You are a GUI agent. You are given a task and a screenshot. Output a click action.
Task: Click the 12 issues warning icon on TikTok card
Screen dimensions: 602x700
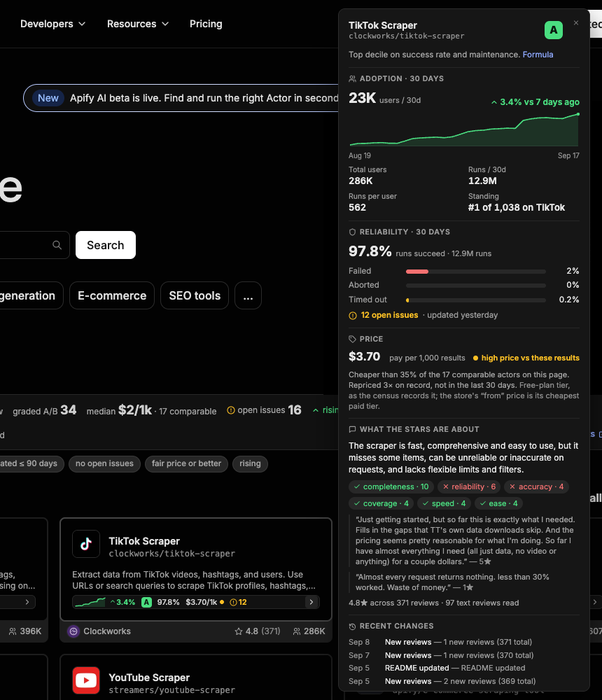(233, 602)
